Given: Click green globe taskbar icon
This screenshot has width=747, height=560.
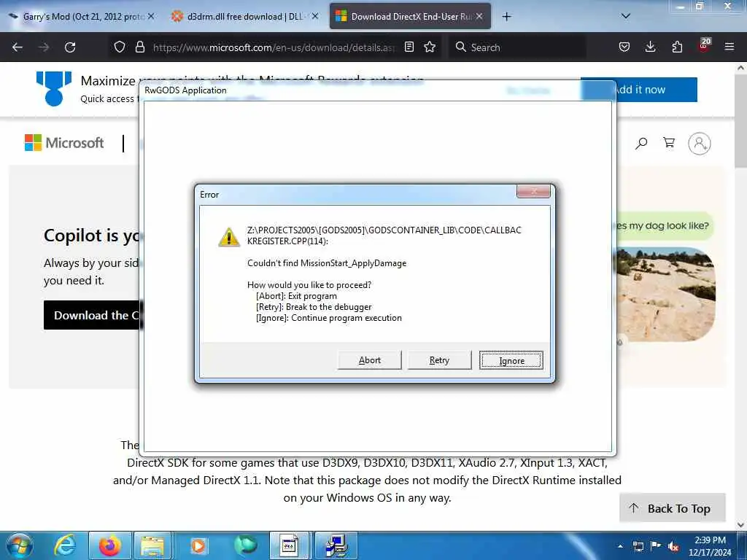Looking at the screenshot, I should 245,545.
